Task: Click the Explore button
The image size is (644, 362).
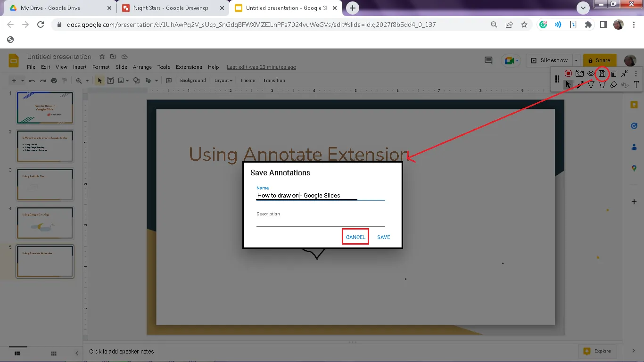Action: (598, 351)
